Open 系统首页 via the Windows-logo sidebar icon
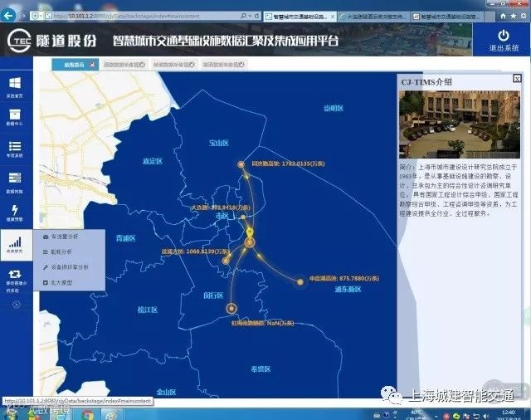531x420 pixels. (15, 86)
